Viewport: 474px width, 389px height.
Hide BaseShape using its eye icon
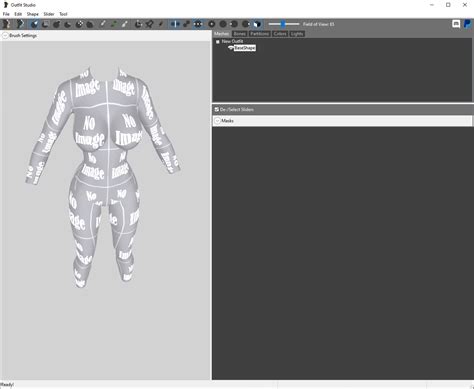click(x=231, y=48)
